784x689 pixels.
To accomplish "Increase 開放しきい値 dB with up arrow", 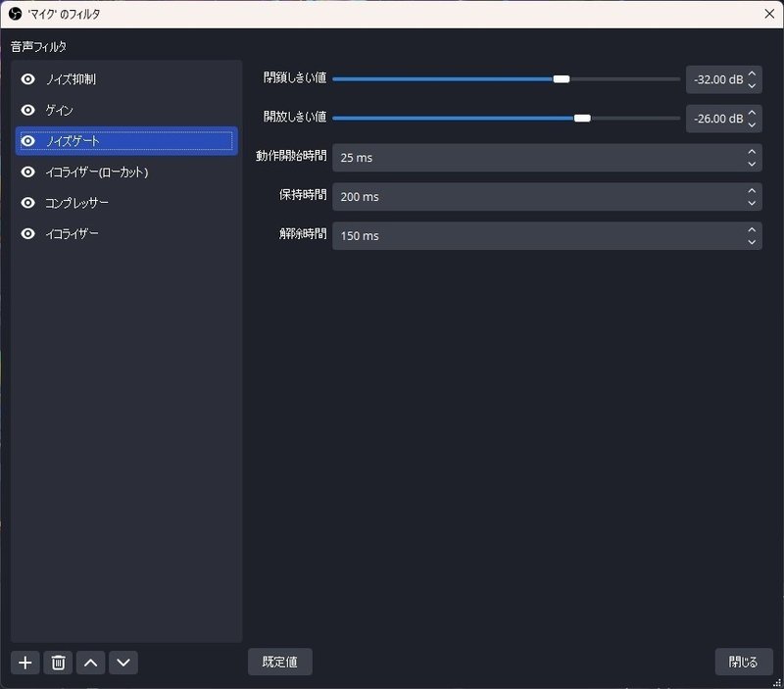I will (x=752, y=113).
